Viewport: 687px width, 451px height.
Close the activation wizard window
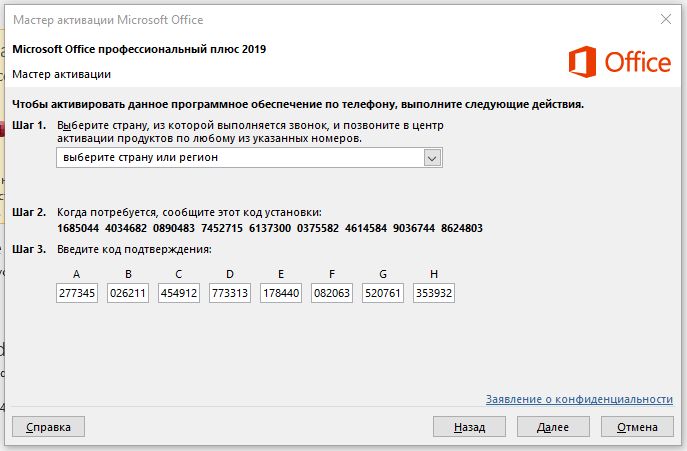click(665, 18)
